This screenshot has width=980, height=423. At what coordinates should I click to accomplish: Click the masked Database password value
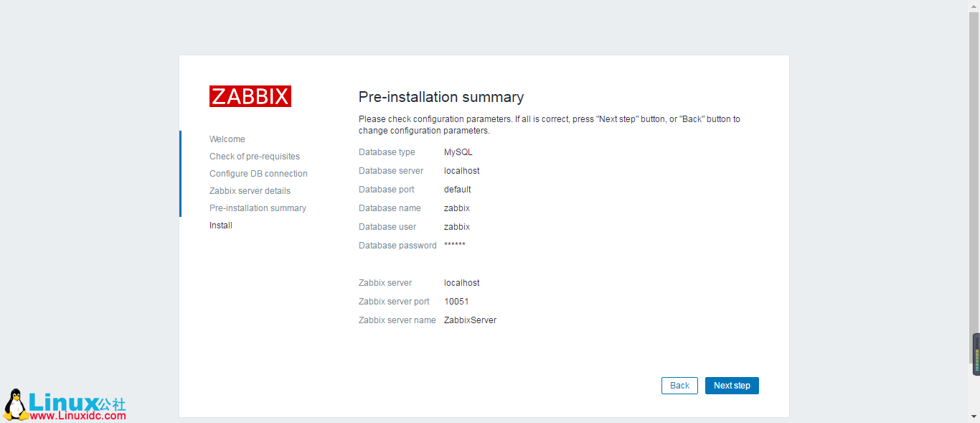(455, 246)
